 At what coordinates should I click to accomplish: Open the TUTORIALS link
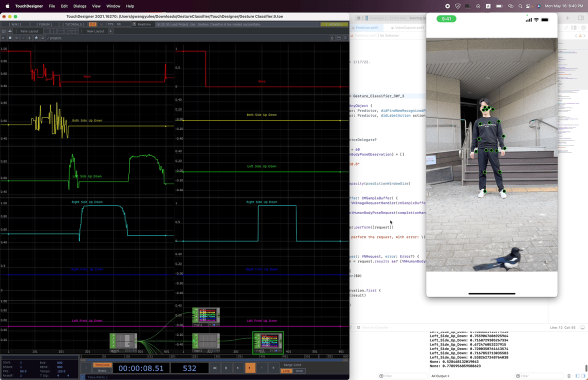pos(73,24)
